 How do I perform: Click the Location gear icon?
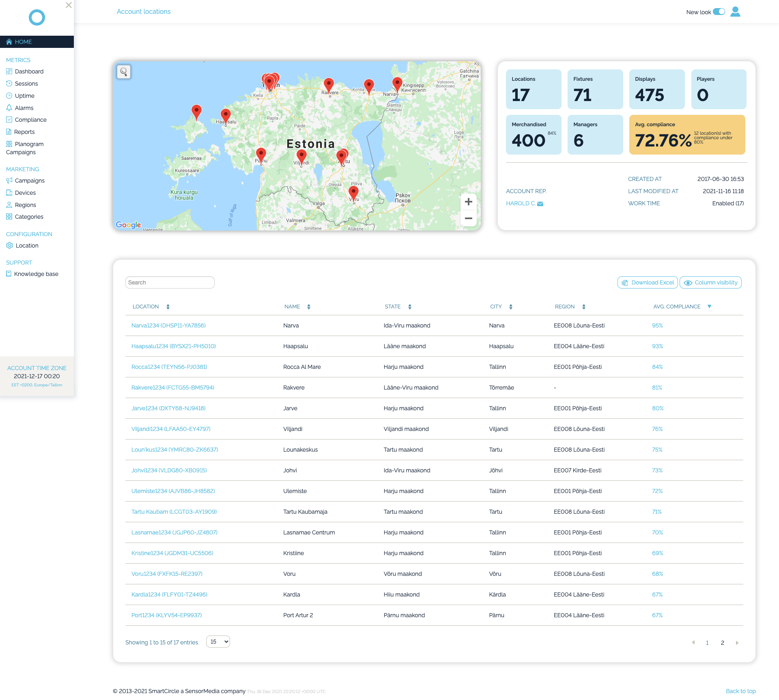(9, 246)
